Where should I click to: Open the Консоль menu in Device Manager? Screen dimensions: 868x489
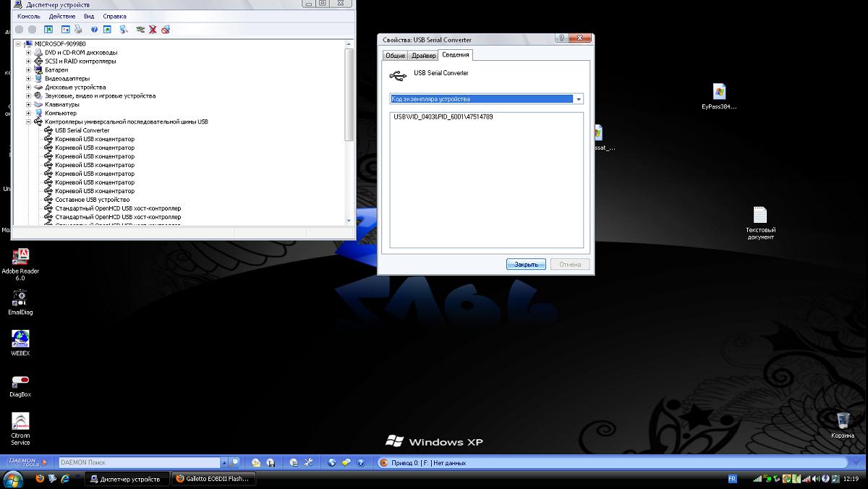click(x=29, y=16)
